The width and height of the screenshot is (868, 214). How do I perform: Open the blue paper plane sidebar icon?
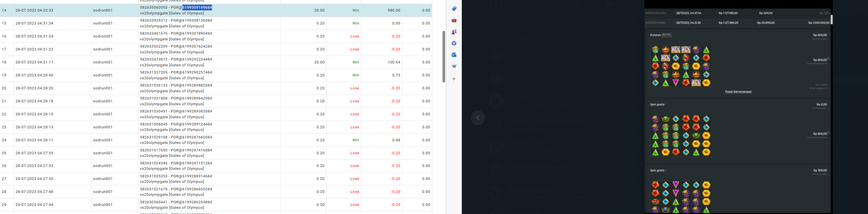coord(454,66)
